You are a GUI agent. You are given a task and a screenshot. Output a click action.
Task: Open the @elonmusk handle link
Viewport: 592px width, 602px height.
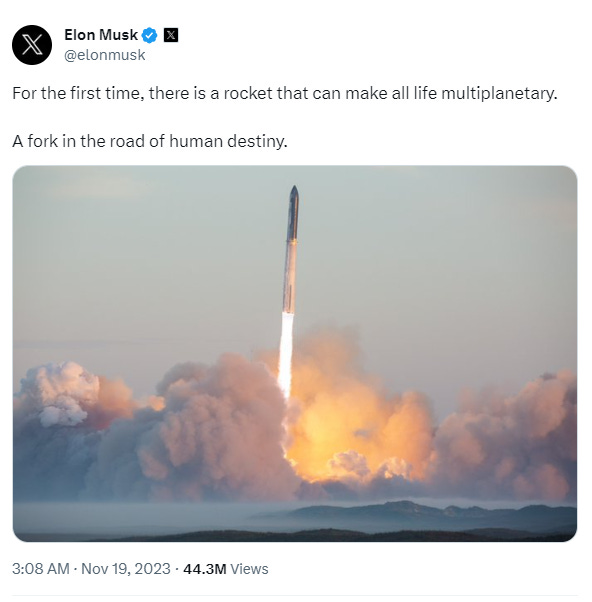pos(104,55)
